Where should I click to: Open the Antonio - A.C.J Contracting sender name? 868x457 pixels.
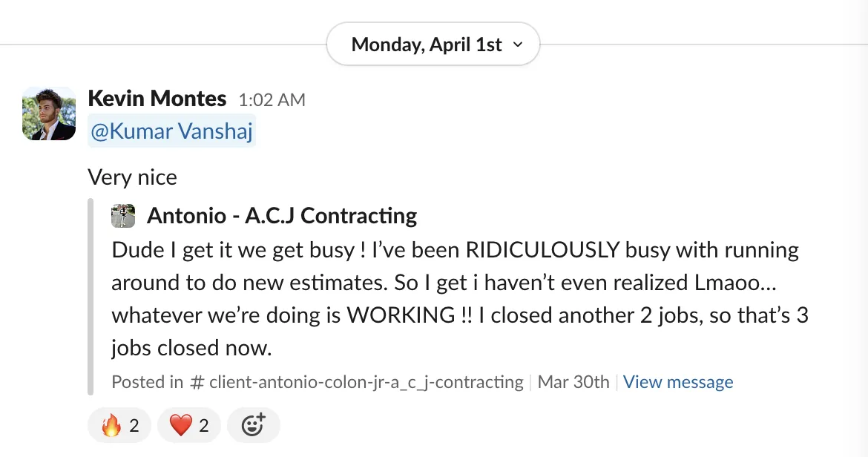pyautogui.click(x=282, y=216)
